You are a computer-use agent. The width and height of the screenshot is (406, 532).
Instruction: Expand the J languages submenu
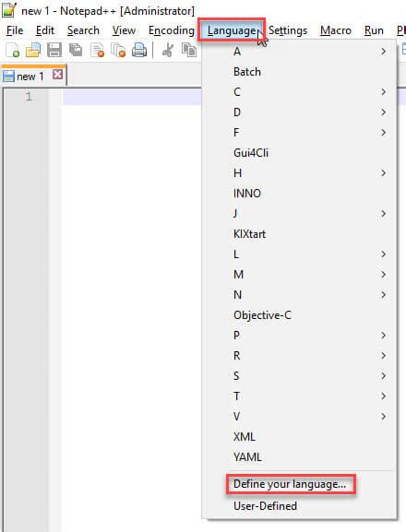coord(299,214)
